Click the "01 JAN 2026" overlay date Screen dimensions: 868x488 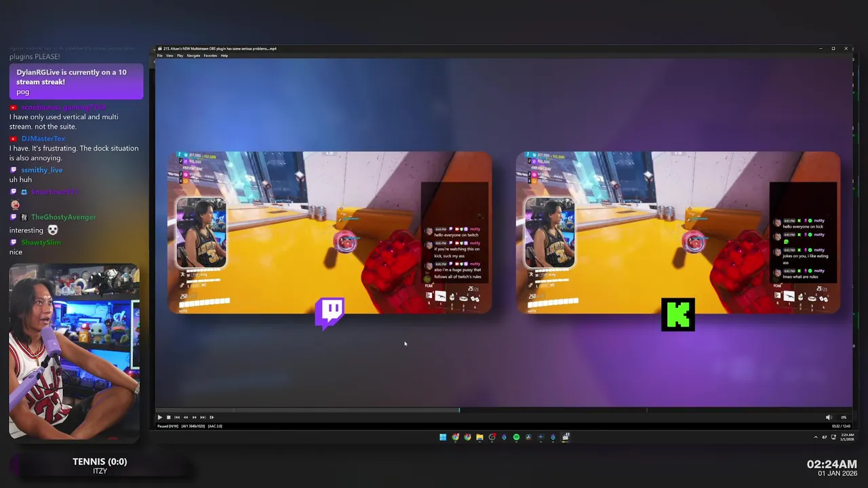837,473
